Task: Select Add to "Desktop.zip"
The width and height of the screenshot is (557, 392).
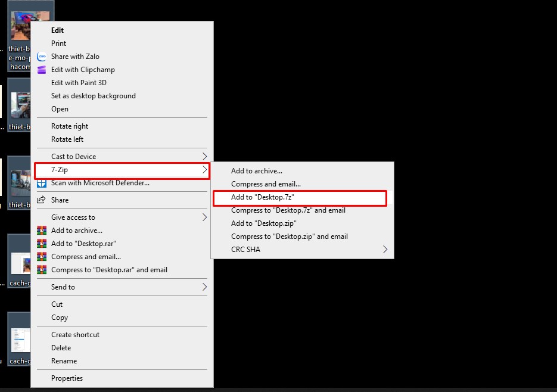Action: pos(302,223)
